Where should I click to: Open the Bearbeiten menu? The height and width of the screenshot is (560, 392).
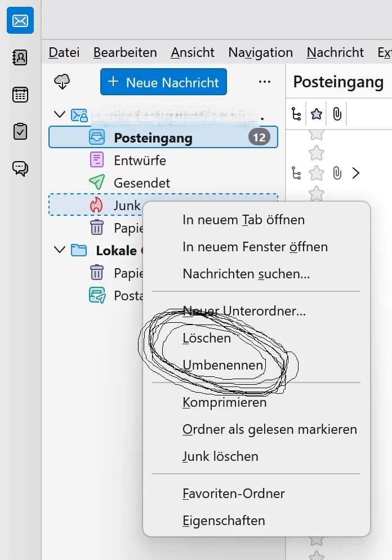click(x=125, y=52)
